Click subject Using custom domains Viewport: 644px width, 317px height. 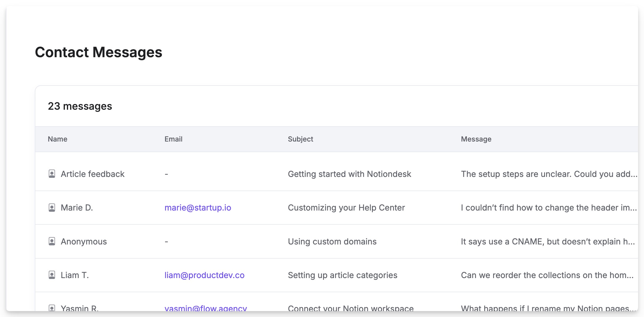(332, 242)
